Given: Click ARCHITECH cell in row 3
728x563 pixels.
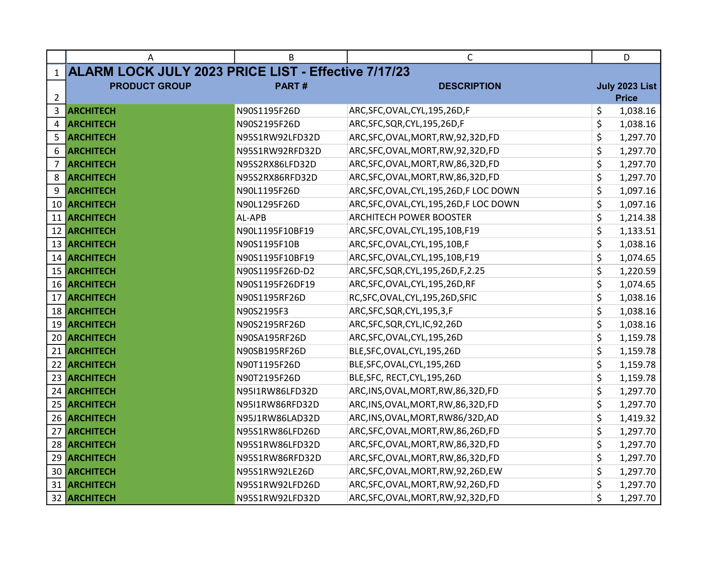Looking at the screenshot, I should pyautogui.click(x=150, y=111).
